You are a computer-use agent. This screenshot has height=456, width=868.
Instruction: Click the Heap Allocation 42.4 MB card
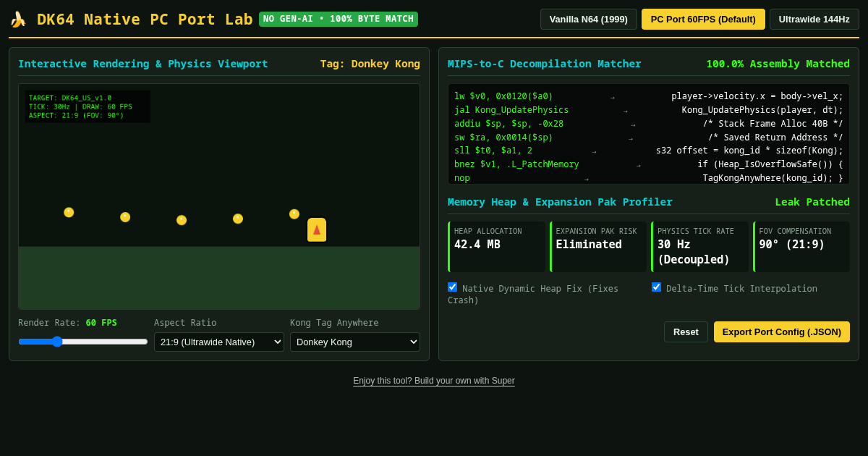coord(497,247)
